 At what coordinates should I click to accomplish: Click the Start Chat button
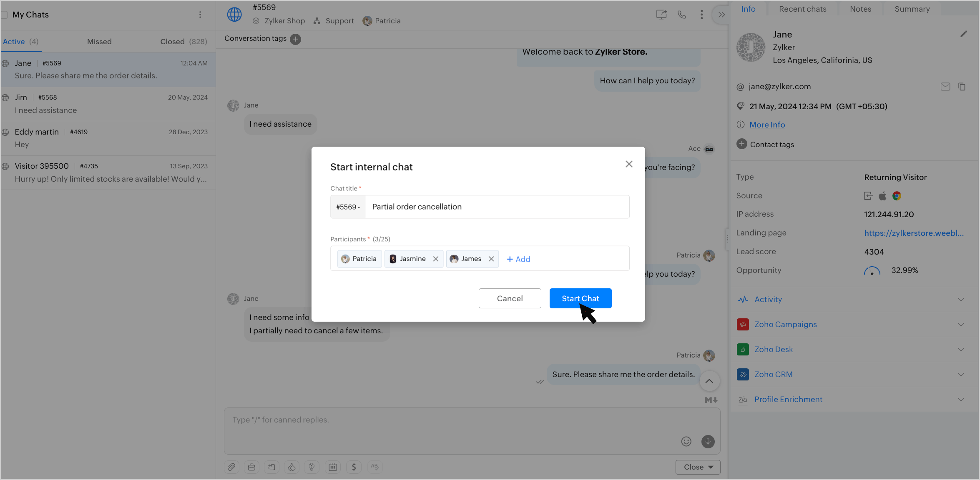tap(580, 298)
